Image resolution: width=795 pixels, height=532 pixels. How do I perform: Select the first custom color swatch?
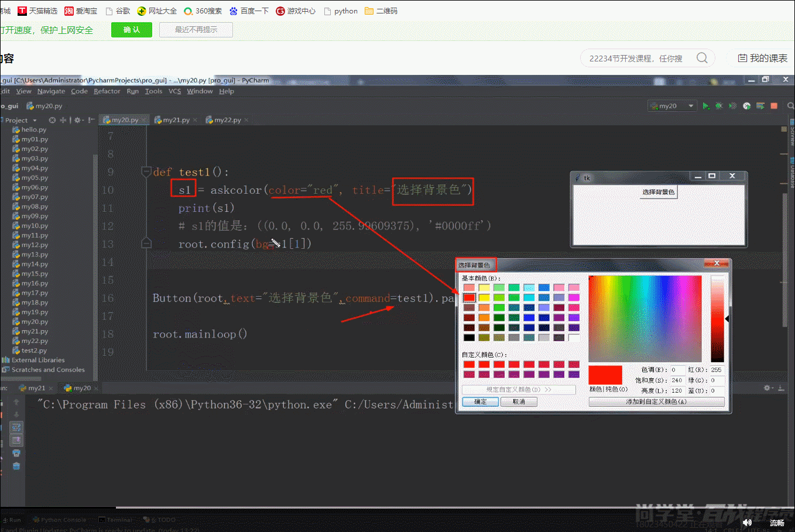point(469,364)
